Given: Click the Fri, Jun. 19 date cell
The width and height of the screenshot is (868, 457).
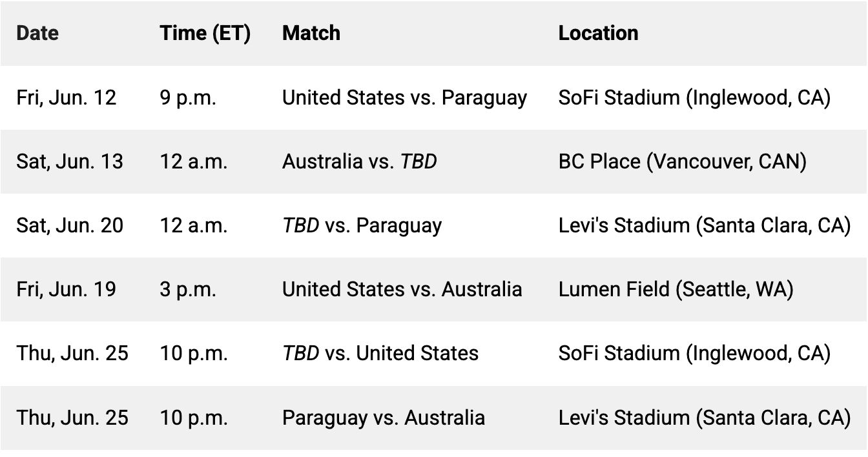Looking at the screenshot, I should click(67, 289).
